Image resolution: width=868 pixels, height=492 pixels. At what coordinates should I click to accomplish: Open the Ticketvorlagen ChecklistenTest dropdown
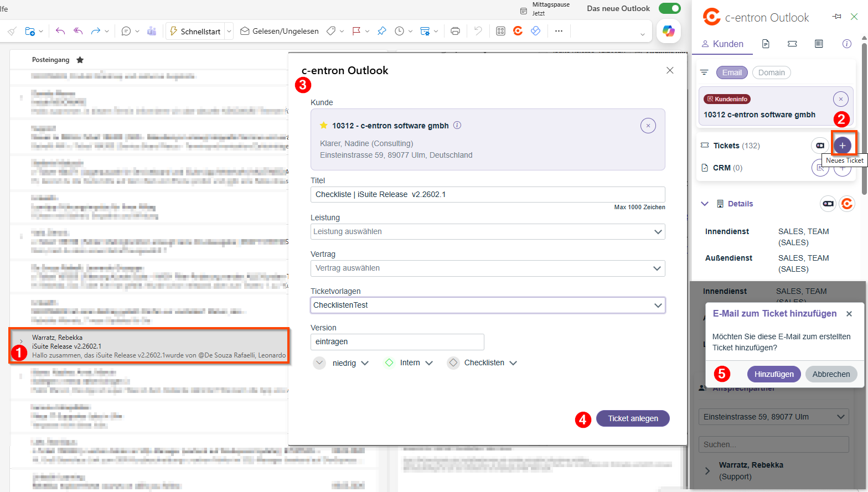(488, 305)
